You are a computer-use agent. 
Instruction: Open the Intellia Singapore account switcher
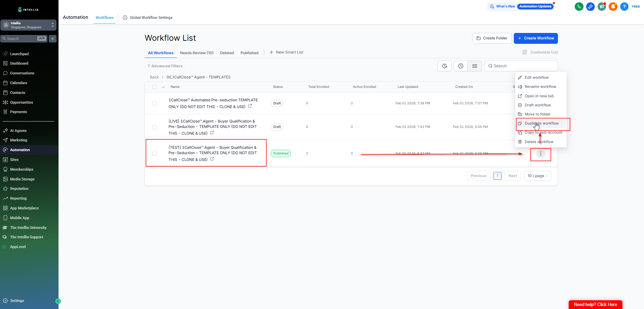click(28, 25)
